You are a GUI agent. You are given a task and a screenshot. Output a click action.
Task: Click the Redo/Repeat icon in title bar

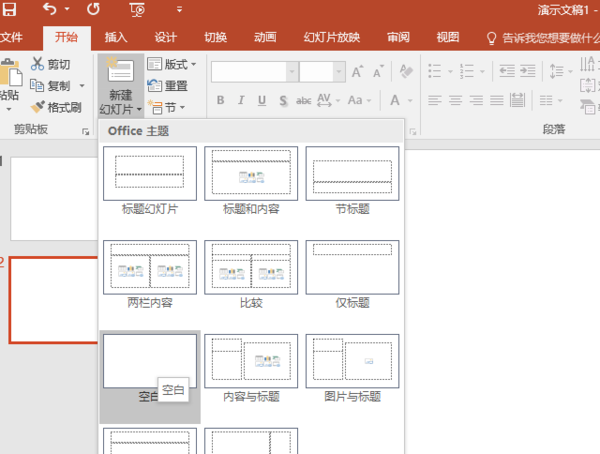[x=93, y=10]
